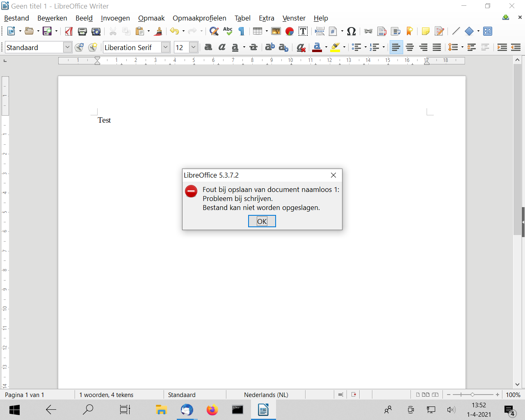Toggle justified paragraph alignment

click(437, 48)
